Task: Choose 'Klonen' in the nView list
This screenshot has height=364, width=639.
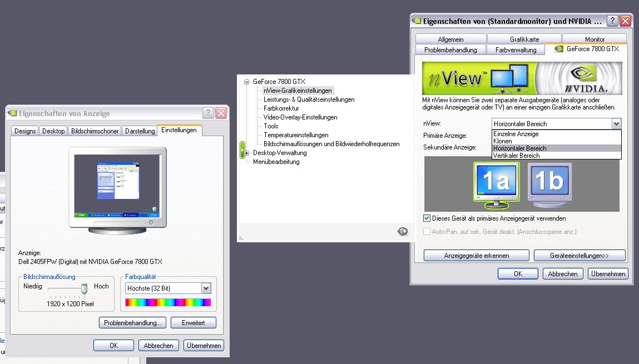Action: pos(557,141)
